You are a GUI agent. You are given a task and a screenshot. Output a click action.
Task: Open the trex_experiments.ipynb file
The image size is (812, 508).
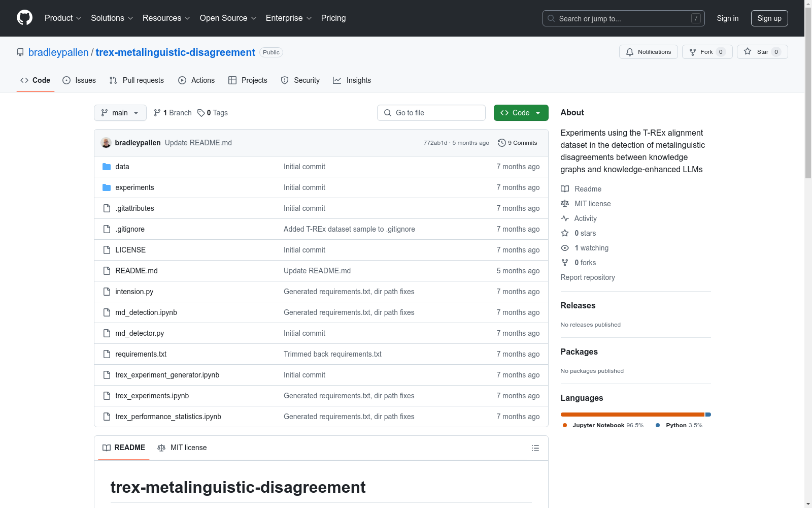[x=152, y=396]
